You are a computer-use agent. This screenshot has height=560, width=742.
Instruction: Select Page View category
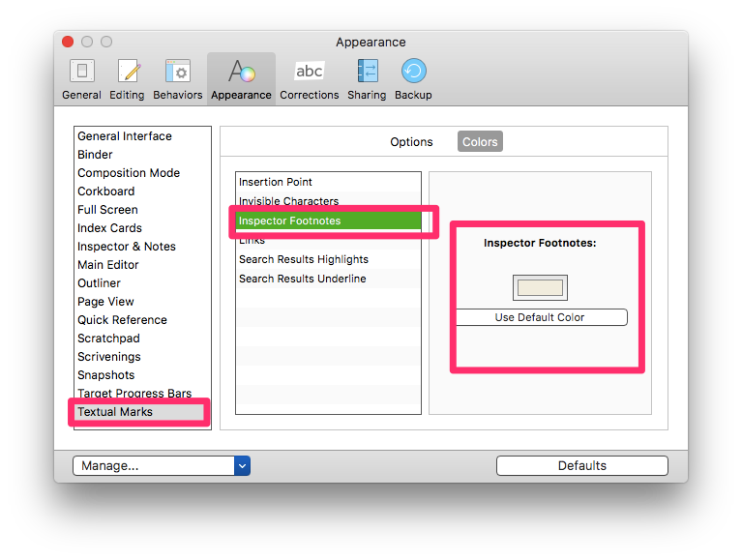point(142,302)
